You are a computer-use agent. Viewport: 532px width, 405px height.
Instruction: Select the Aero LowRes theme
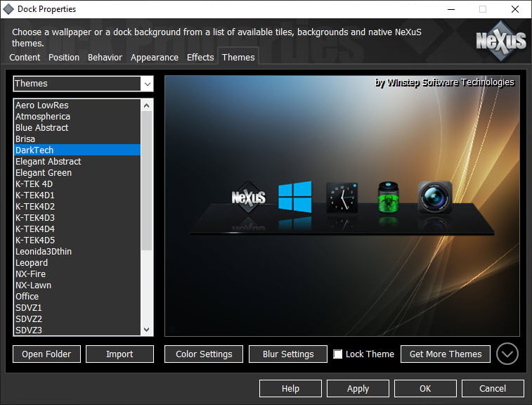(x=77, y=105)
